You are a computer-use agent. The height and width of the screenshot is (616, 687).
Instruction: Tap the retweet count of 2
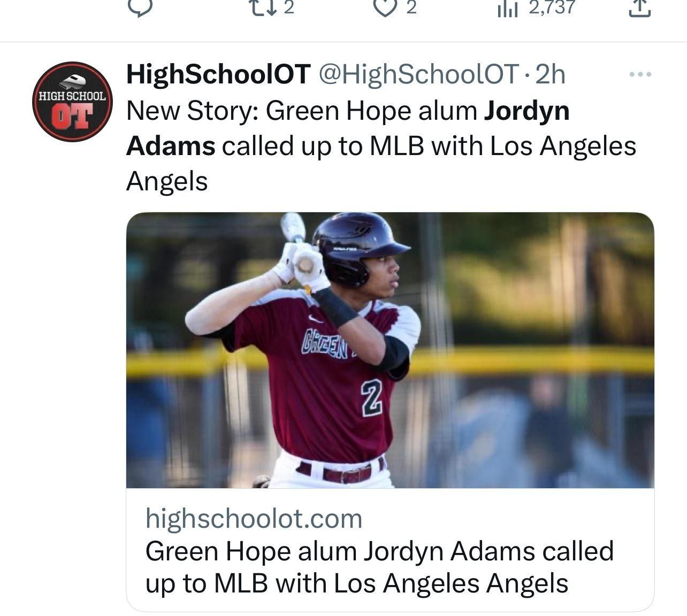pyautogui.click(x=288, y=7)
